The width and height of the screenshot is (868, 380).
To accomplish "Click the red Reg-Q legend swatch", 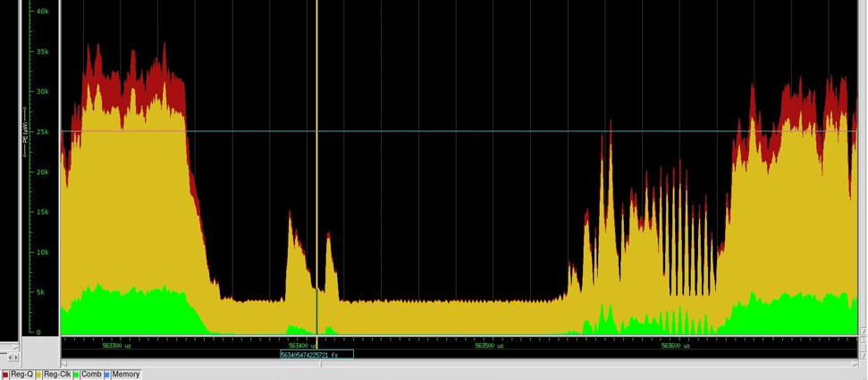I will (x=4, y=375).
